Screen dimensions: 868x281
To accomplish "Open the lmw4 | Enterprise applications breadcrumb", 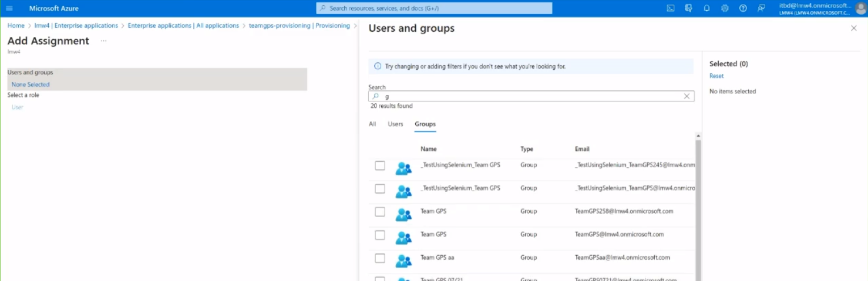I will point(76,26).
